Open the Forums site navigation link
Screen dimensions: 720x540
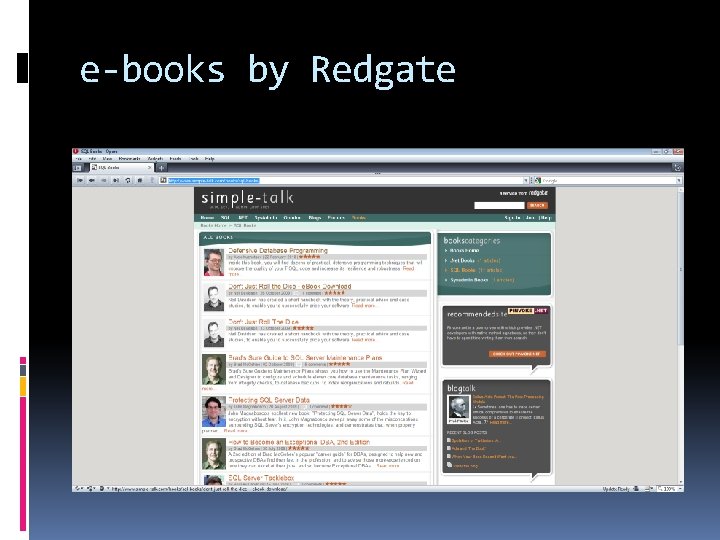point(336,218)
